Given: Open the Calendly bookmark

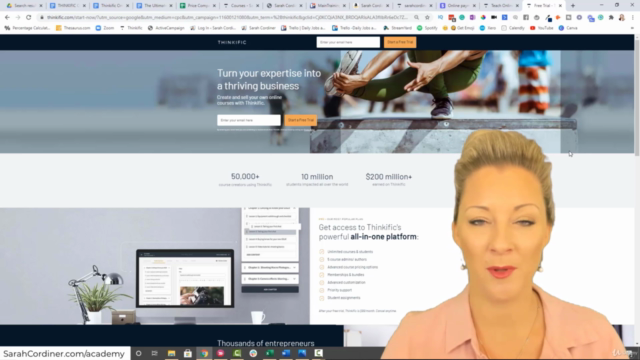Looking at the screenshot, I should (513, 28).
